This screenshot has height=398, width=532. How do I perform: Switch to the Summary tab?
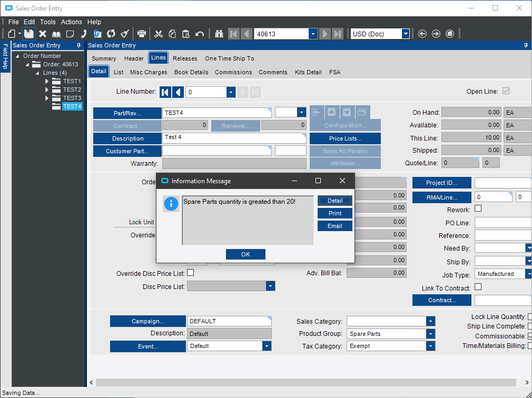104,58
